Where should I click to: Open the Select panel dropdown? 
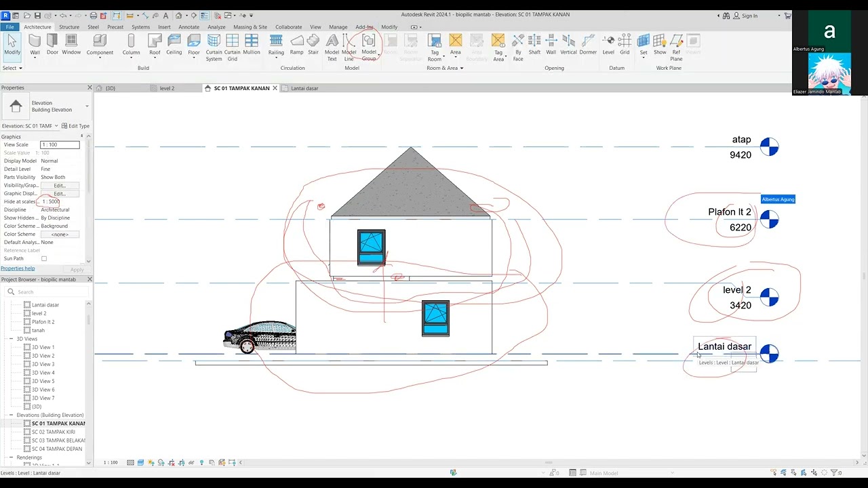coord(12,68)
